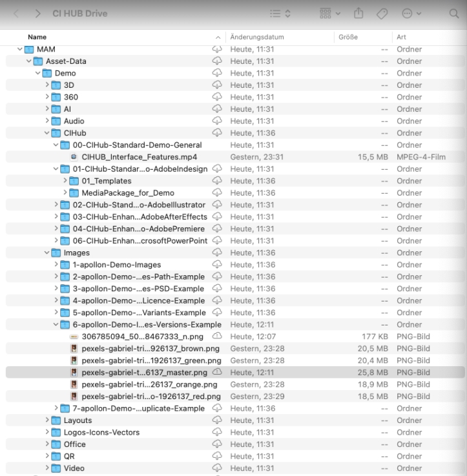Collapse the Asset-Data folder
Image resolution: width=467 pixels, height=476 pixels.
click(29, 61)
